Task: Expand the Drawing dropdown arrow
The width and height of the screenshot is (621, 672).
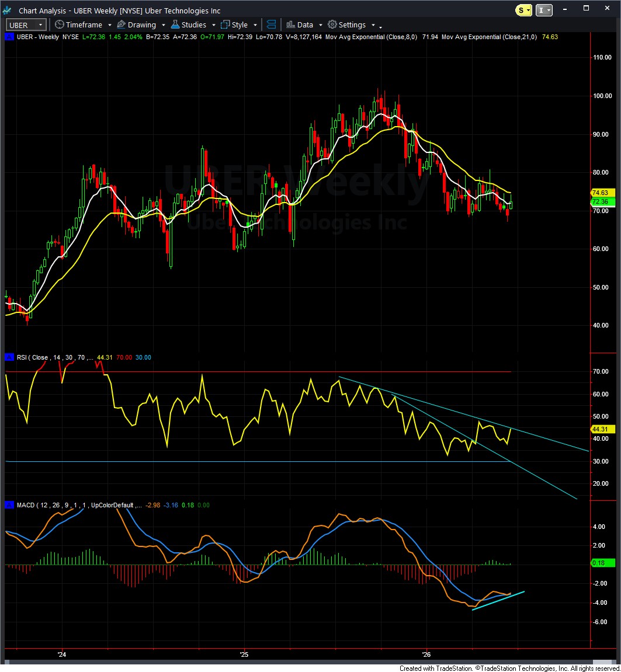Action: (x=164, y=25)
